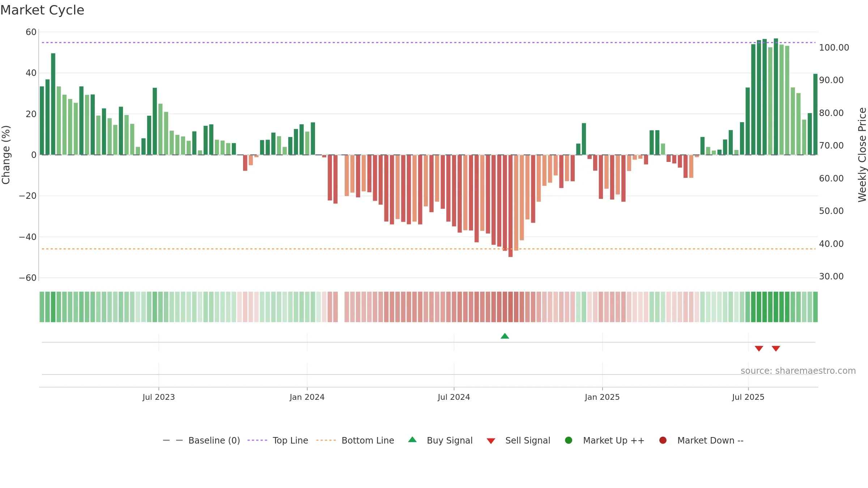868x488 pixels.
Task: Click the lowest red bar below the bottom line
Action: click(510, 206)
